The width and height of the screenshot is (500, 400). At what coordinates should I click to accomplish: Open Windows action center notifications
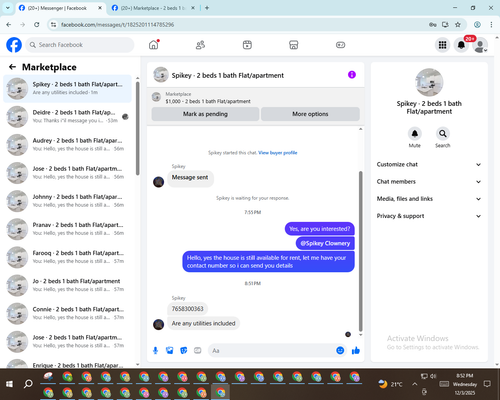(x=487, y=384)
